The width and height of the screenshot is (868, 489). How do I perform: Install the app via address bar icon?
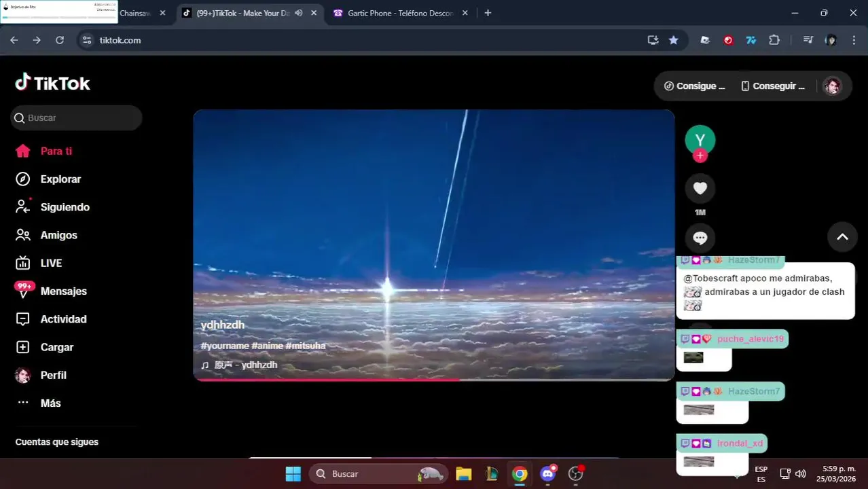[653, 40]
